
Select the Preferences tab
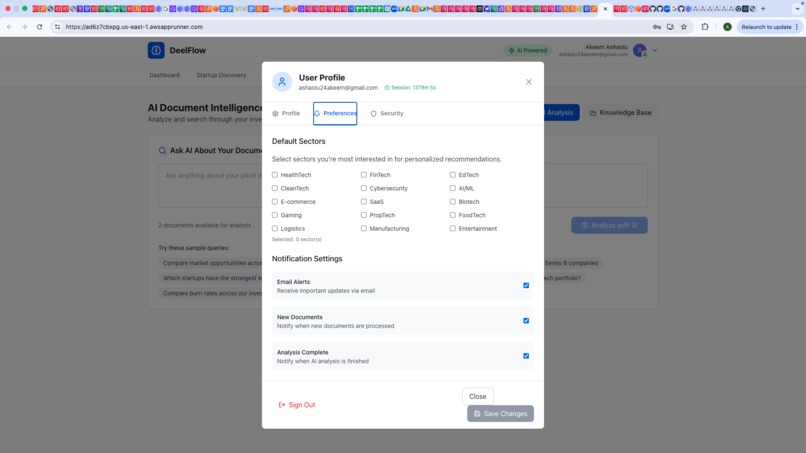point(335,113)
